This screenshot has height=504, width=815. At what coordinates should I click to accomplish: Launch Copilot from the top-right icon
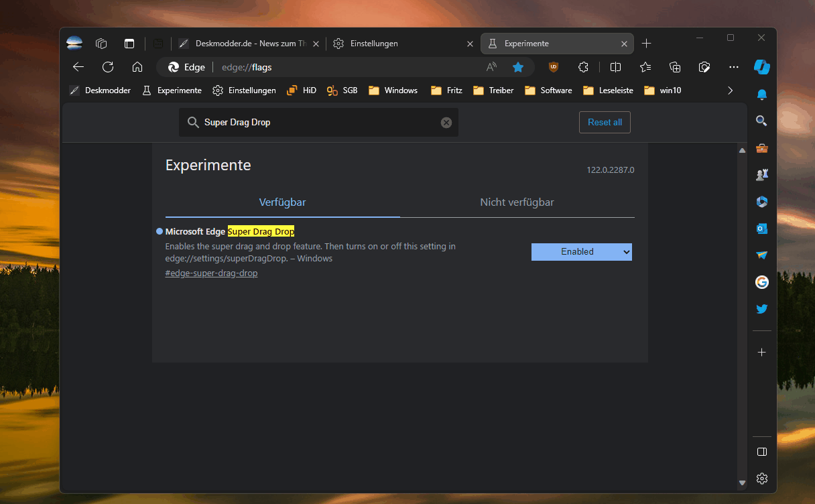[762, 67]
